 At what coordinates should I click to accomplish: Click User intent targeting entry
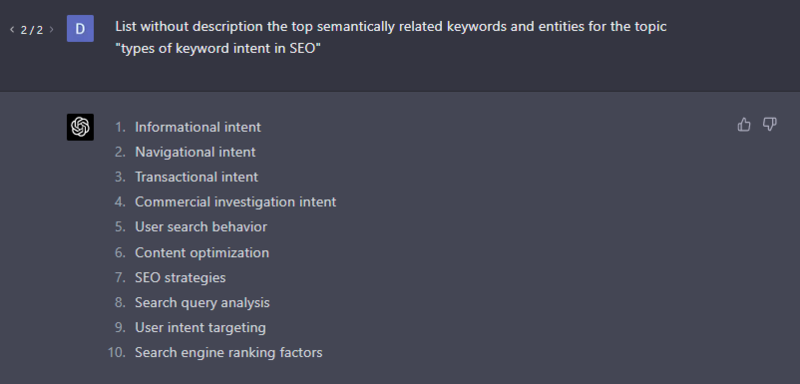click(200, 327)
